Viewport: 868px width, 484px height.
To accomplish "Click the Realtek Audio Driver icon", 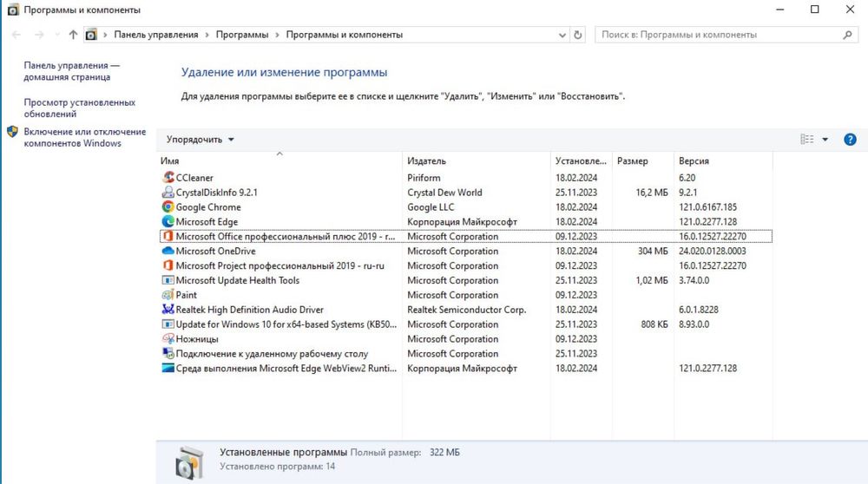I will 168,310.
